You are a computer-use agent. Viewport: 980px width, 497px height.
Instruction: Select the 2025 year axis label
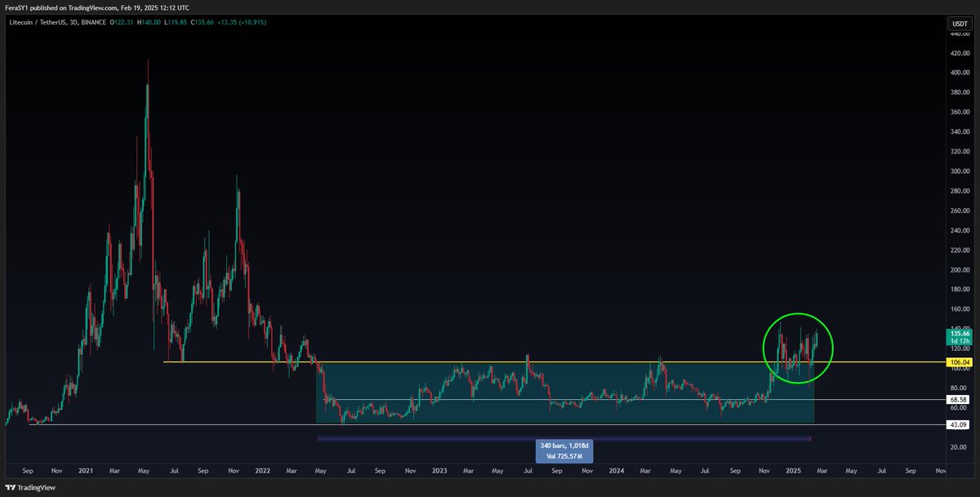(x=793, y=471)
